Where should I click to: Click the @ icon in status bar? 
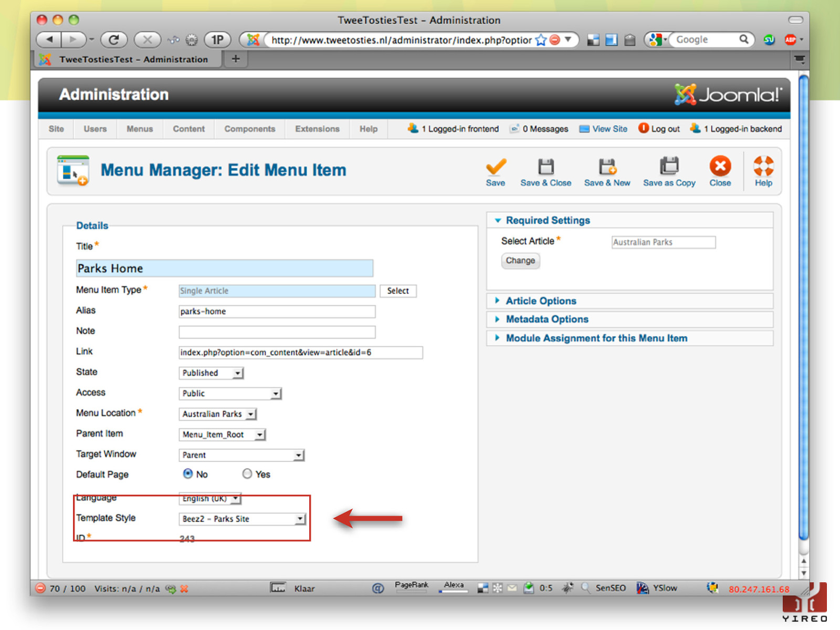[378, 589]
